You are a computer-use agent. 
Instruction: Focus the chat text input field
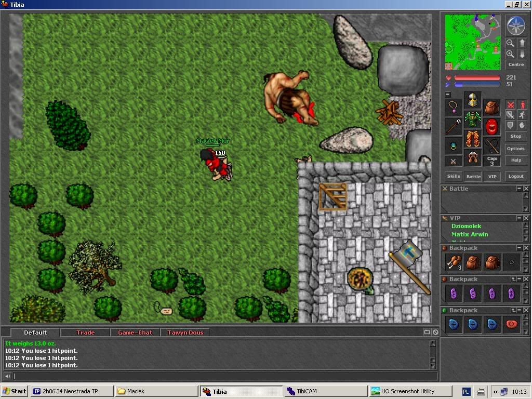tap(224, 376)
